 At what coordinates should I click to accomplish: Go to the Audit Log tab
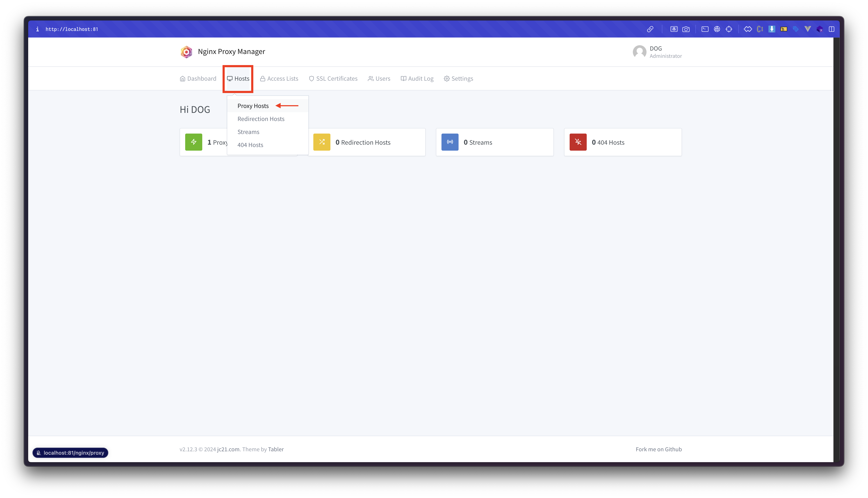(417, 79)
